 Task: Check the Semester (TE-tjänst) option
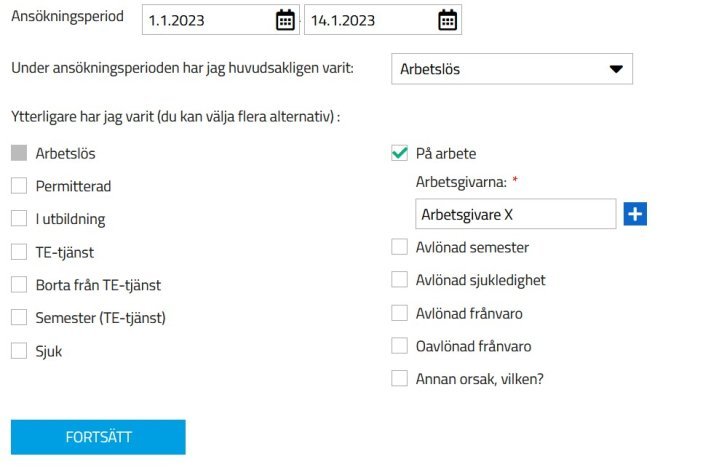point(19,317)
